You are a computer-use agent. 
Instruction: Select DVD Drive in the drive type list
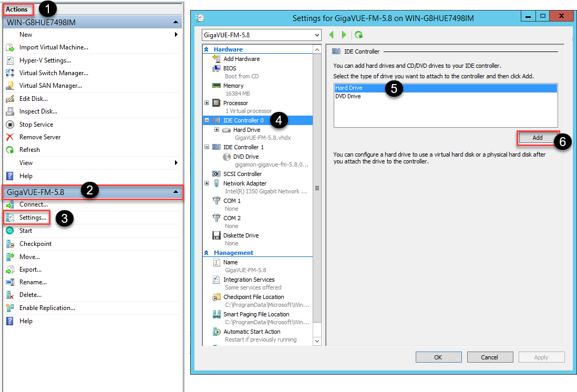tap(348, 96)
